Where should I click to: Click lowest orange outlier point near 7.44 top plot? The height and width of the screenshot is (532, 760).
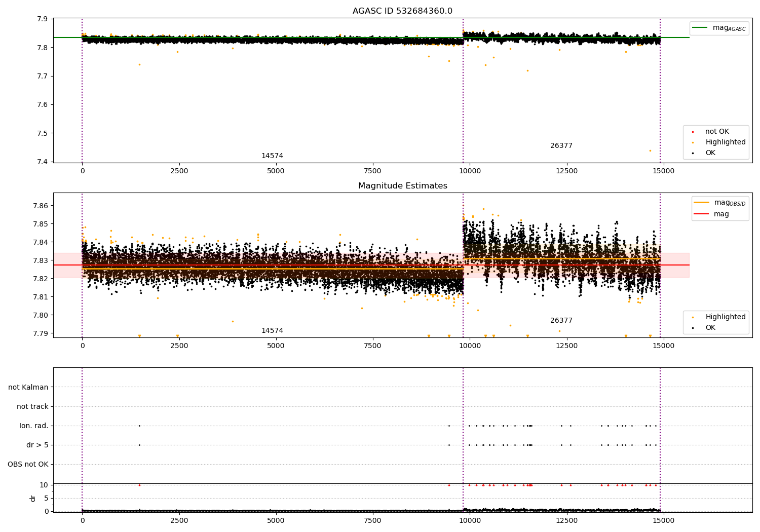click(650, 150)
